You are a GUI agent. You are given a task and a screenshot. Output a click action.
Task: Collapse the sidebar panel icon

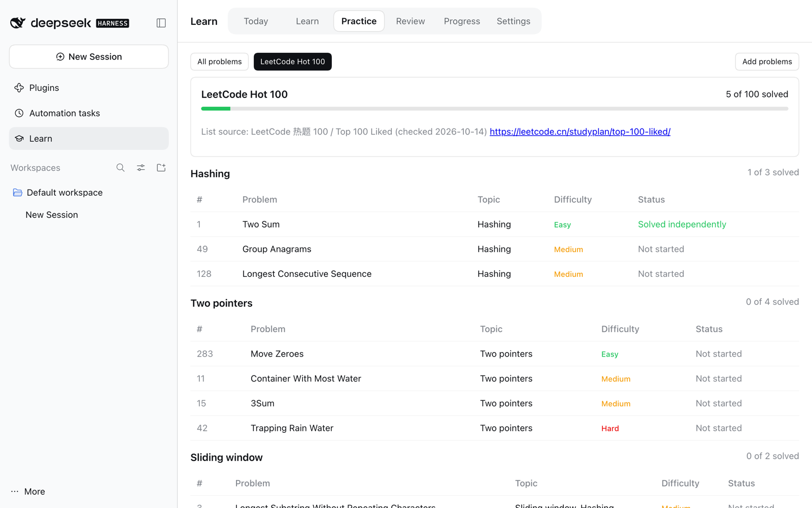pos(161,23)
